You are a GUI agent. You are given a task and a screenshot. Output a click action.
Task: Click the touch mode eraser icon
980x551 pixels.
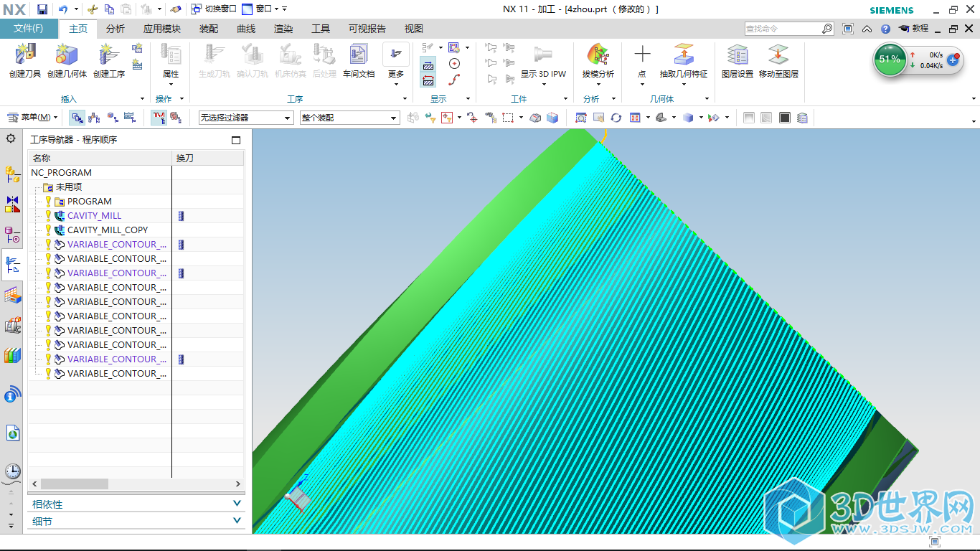point(176,9)
